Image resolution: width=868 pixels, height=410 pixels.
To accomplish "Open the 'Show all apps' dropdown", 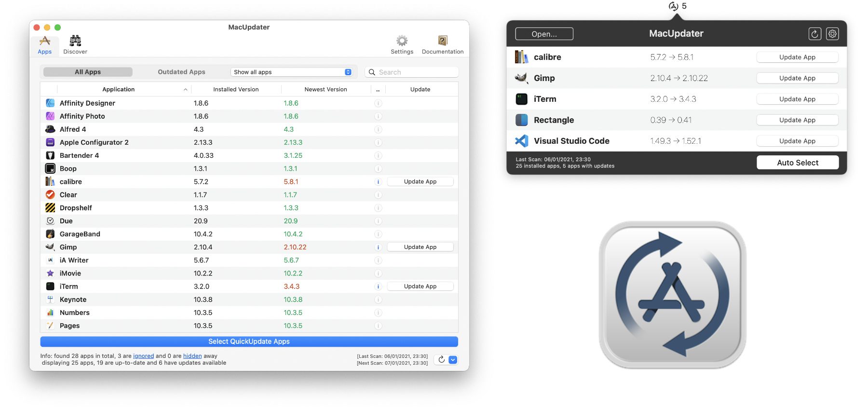I will point(293,72).
